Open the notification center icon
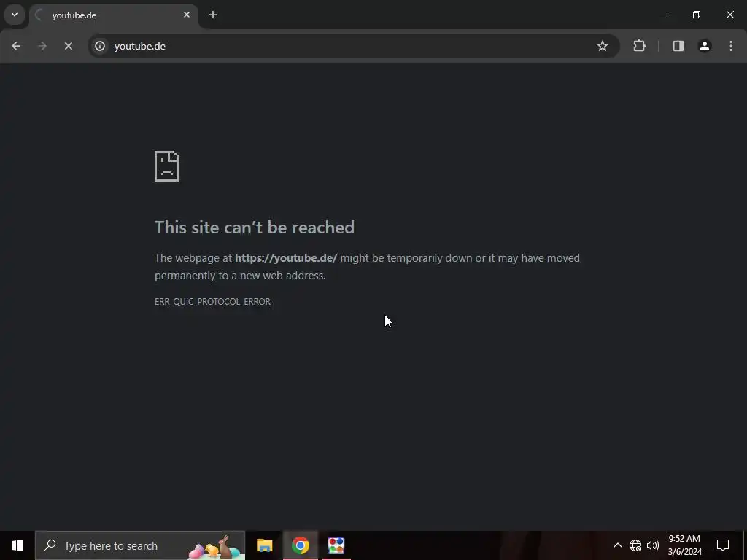The width and height of the screenshot is (747, 560). pos(723,545)
